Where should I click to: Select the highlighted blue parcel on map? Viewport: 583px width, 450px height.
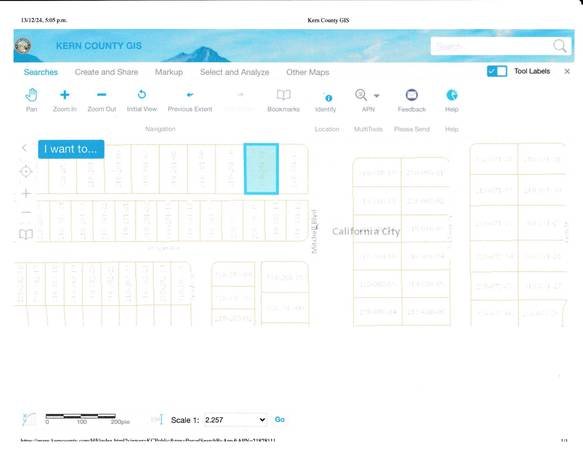tap(261, 169)
